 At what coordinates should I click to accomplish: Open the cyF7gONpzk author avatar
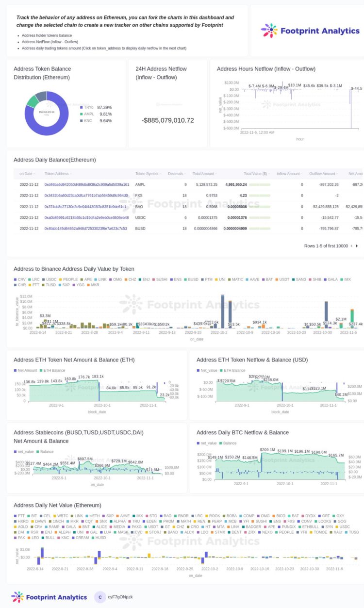[100, 597]
